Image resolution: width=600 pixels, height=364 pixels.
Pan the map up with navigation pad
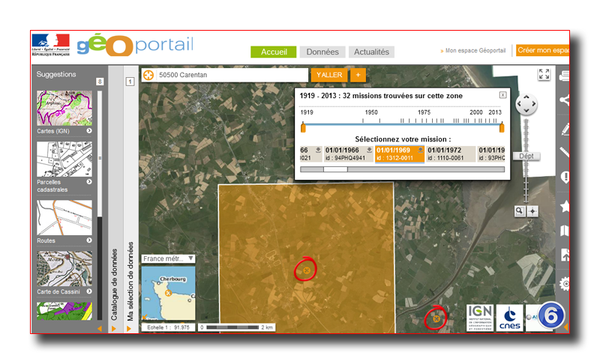[526, 97]
